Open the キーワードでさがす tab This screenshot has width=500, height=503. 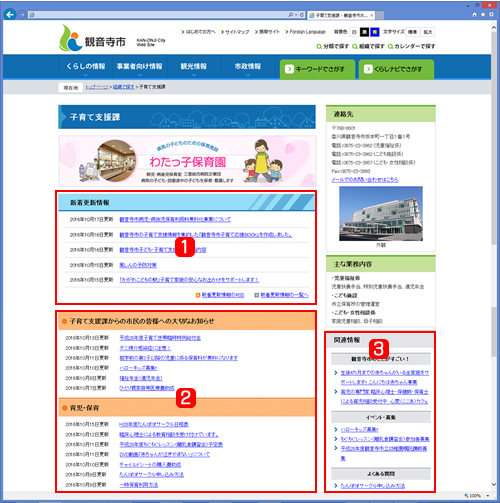pyautogui.click(x=317, y=69)
